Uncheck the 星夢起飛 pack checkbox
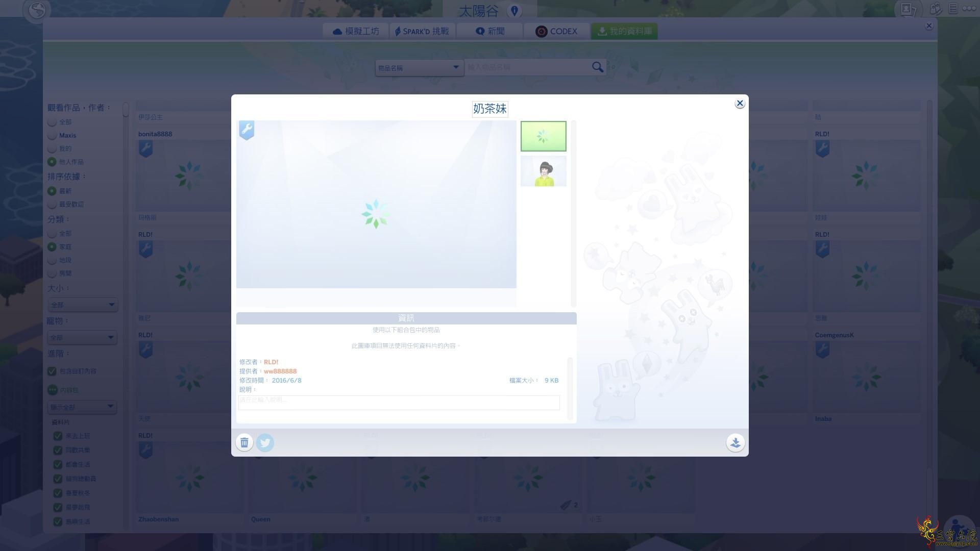The image size is (980, 551). (58, 508)
